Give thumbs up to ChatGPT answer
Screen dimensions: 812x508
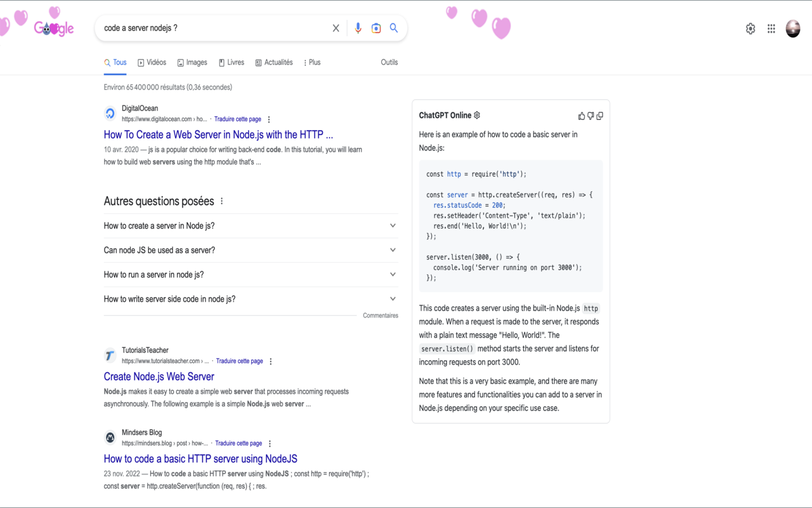click(581, 116)
